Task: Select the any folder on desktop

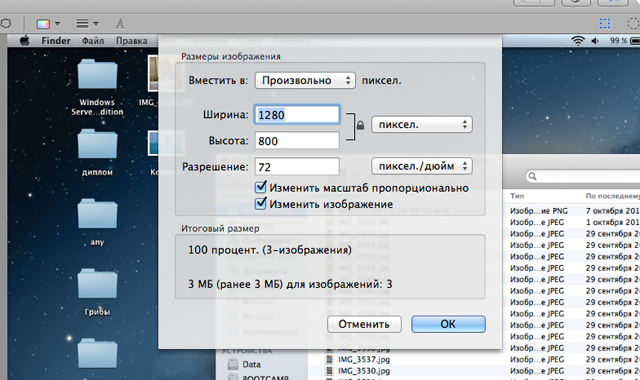Action: click(x=97, y=213)
